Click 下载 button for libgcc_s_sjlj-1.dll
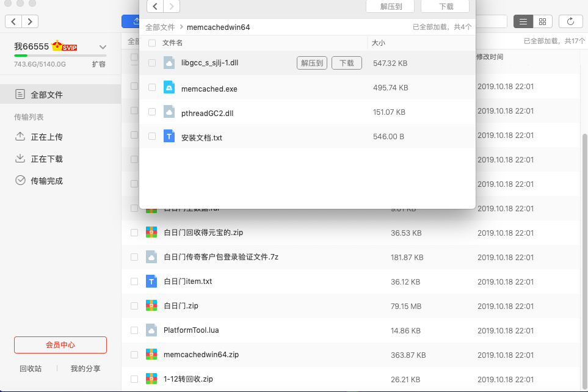 coord(346,63)
